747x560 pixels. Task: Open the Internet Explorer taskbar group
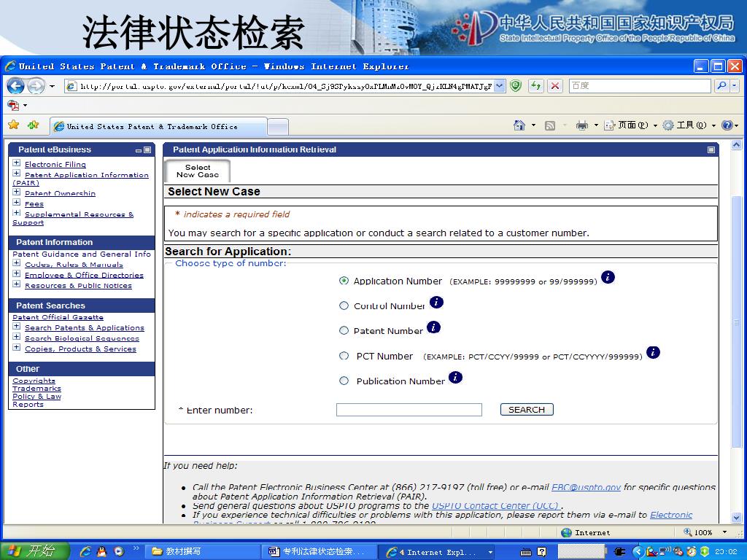coord(438,552)
